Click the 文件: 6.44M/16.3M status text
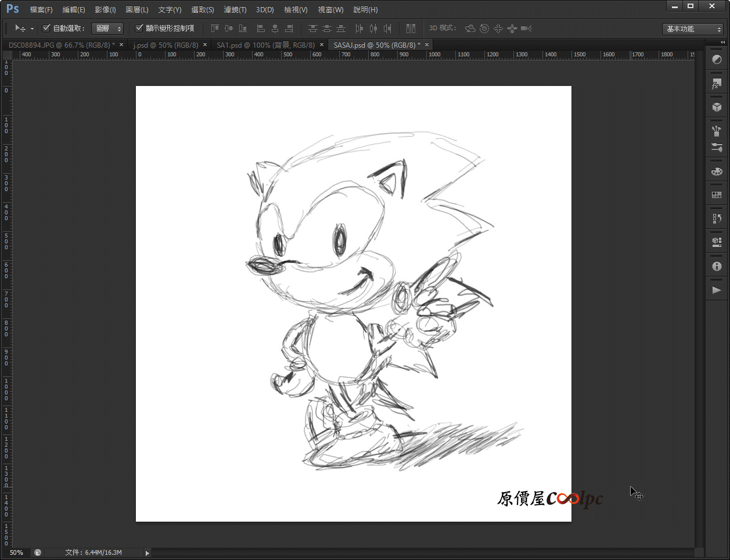Screen dimensions: 730x560 tap(94, 552)
